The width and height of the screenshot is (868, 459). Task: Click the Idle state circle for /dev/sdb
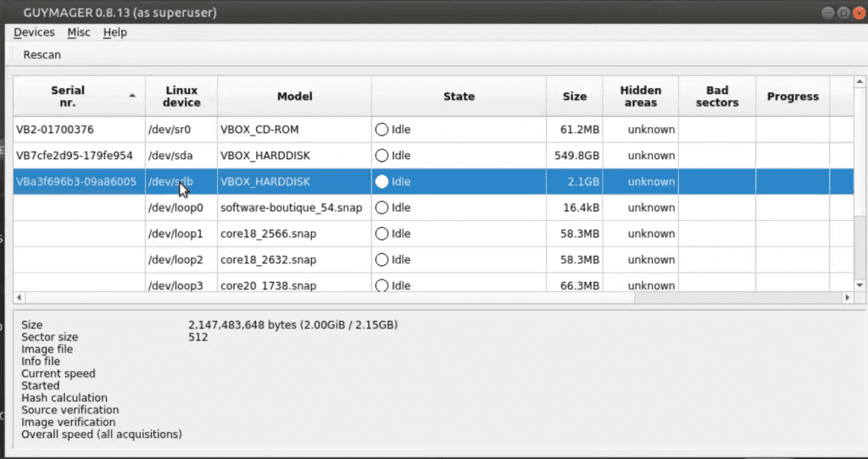pos(381,181)
